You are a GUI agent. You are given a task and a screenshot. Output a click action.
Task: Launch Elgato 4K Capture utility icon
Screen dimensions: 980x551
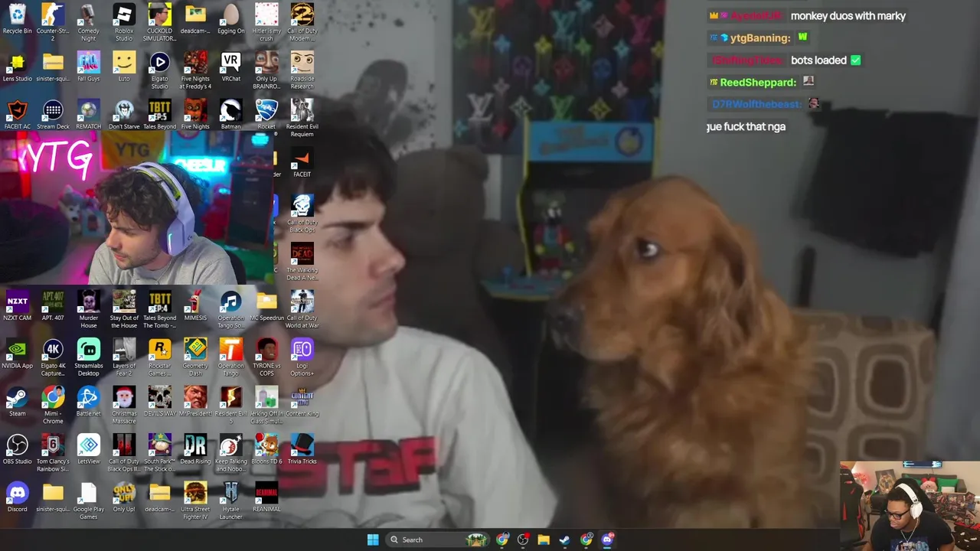point(53,357)
